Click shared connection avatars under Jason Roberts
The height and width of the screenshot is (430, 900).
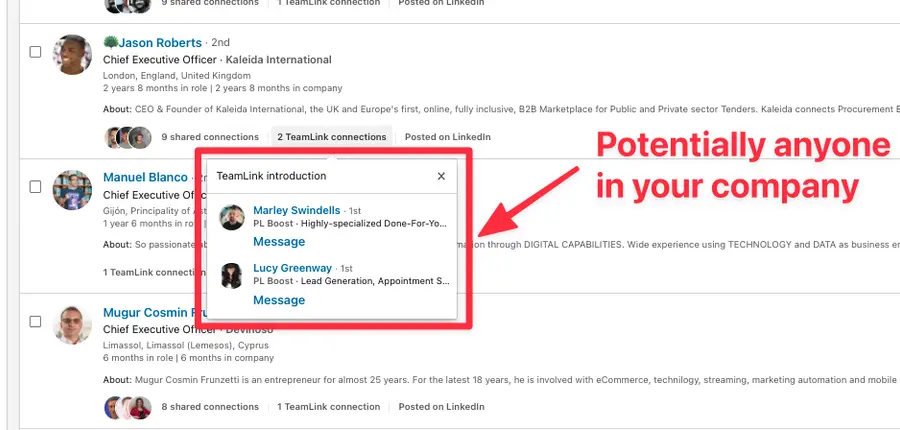128,138
